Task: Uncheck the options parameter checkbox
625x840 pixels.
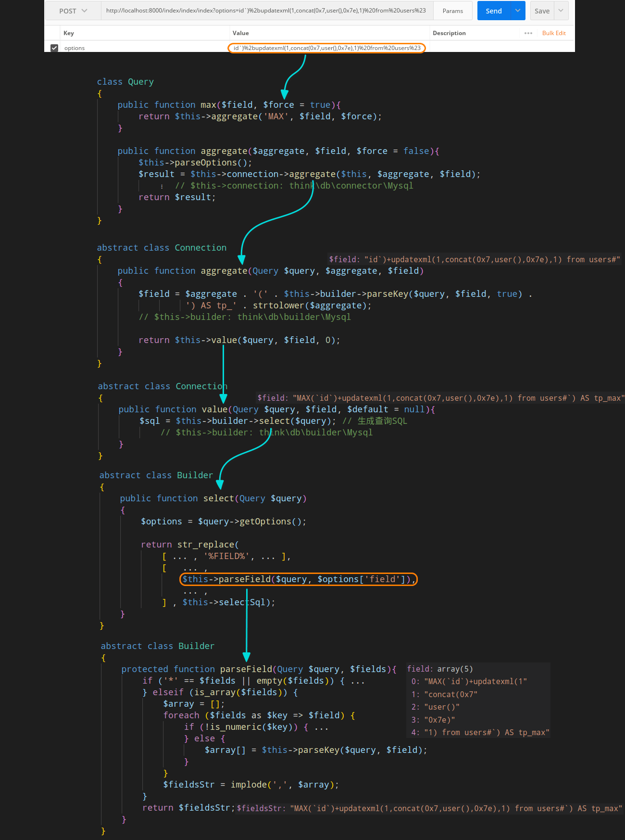Action: pos(54,48)
